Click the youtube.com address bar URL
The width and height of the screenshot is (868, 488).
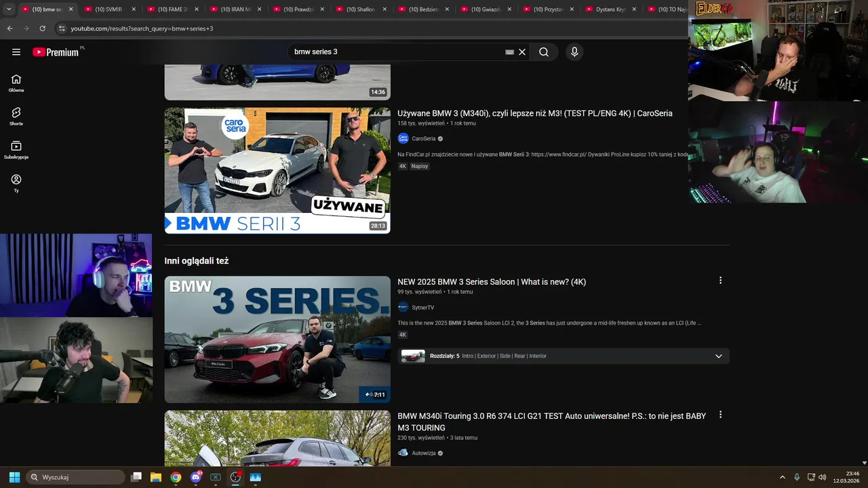(x=142, y=28)
